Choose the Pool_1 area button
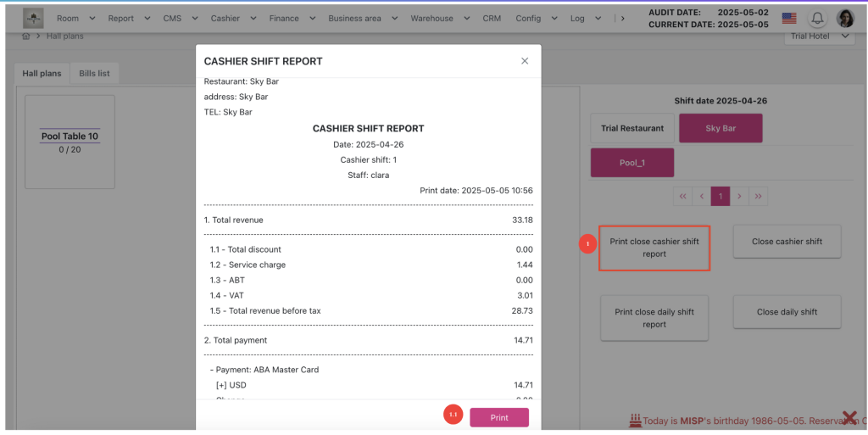Viewport: 868px width, 435px height. 632,162
